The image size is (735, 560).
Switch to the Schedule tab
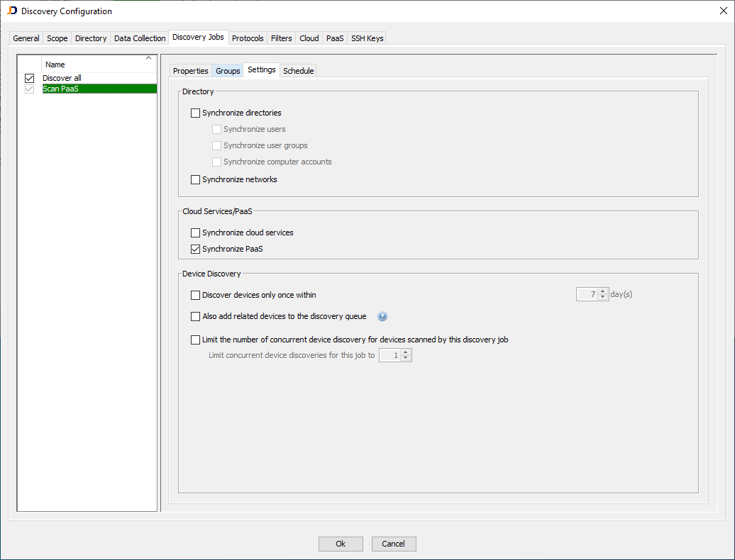click(298, 71)
